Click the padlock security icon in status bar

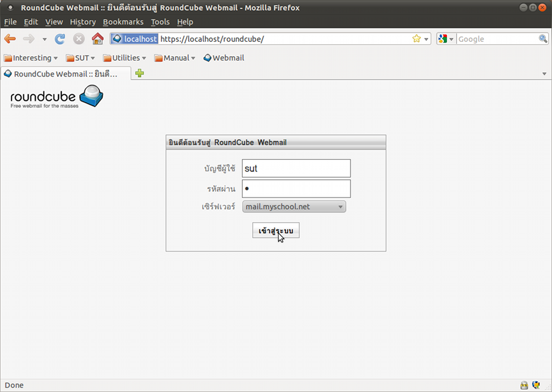pos(524,385)
